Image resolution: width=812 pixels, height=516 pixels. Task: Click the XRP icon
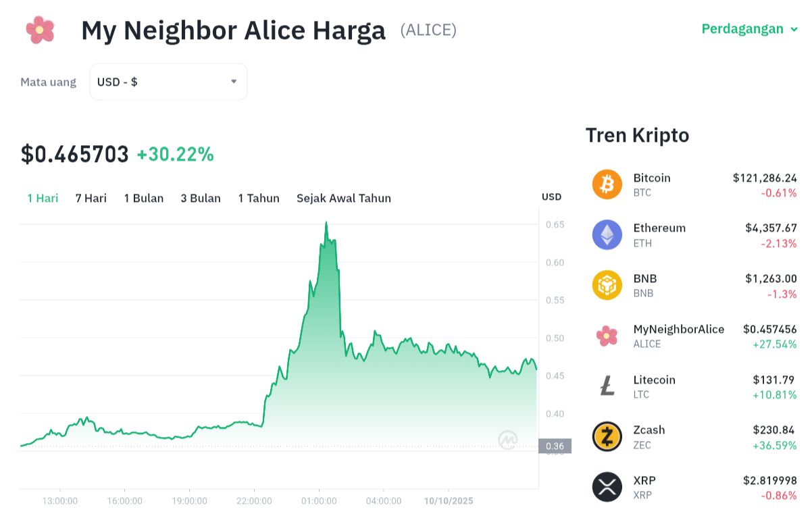606,487
